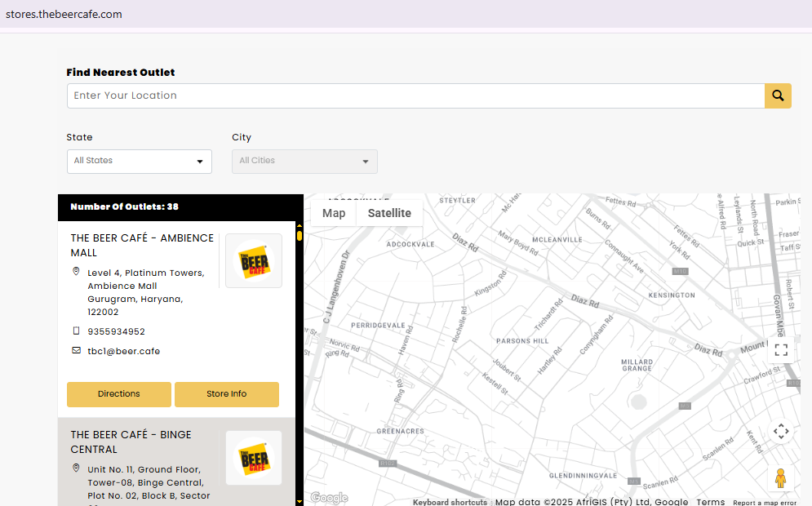Click the GLENDINNINGVALE map label
Screen dimensions: 812x506
(583, 476)
